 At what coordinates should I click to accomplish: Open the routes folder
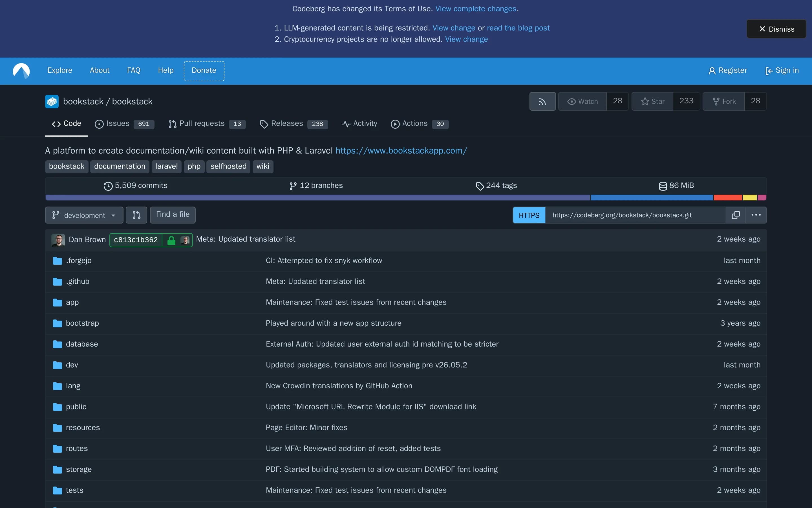point(76,448)
